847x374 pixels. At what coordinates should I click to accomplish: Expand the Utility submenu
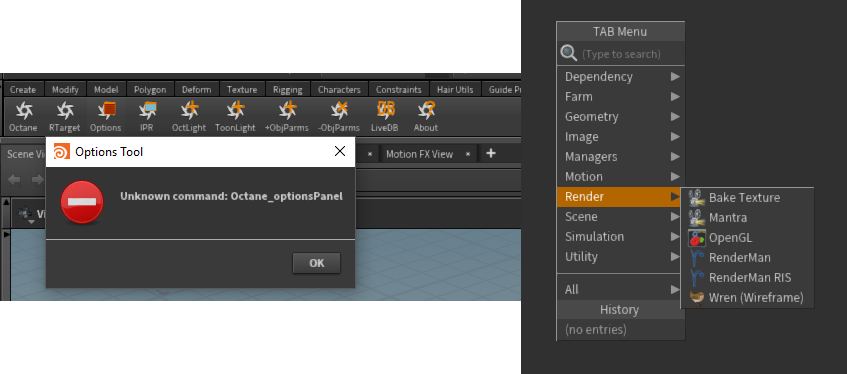coord(621,257)
